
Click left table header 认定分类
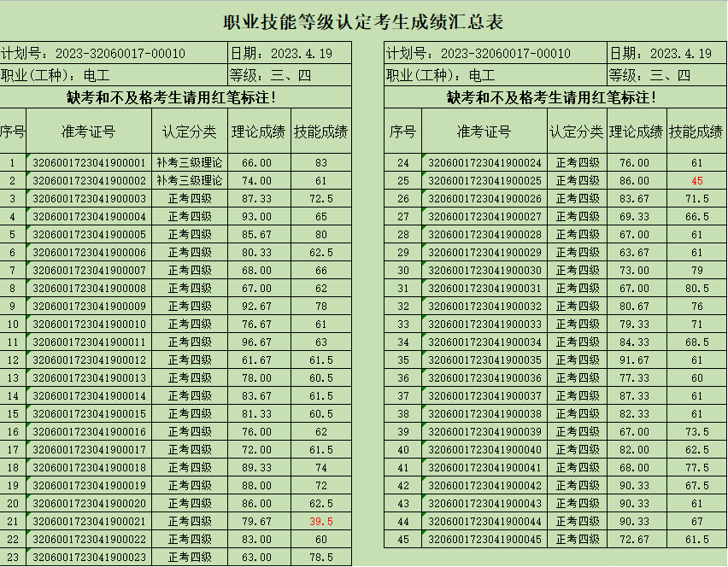pyautogui.click(x=190, y=132)
